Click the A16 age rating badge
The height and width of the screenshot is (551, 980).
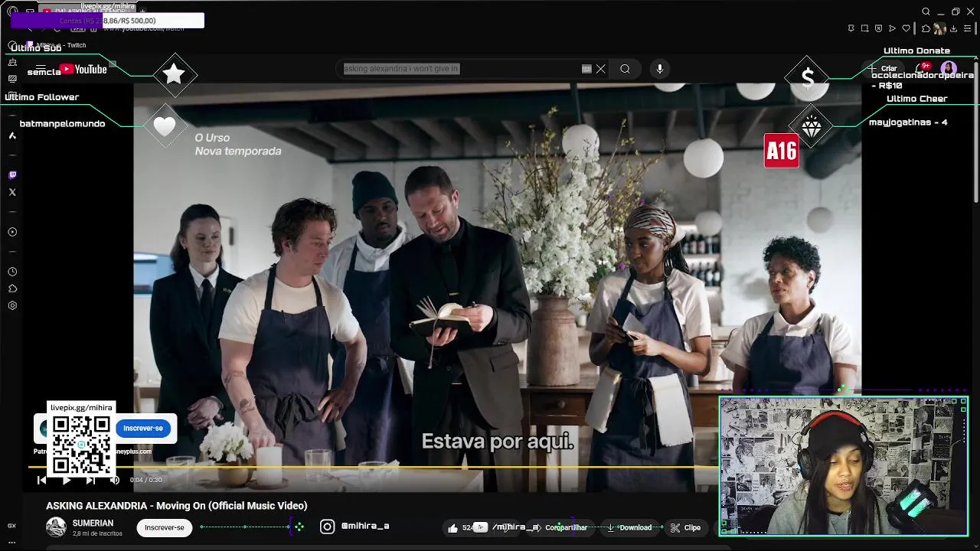point(781,151)
